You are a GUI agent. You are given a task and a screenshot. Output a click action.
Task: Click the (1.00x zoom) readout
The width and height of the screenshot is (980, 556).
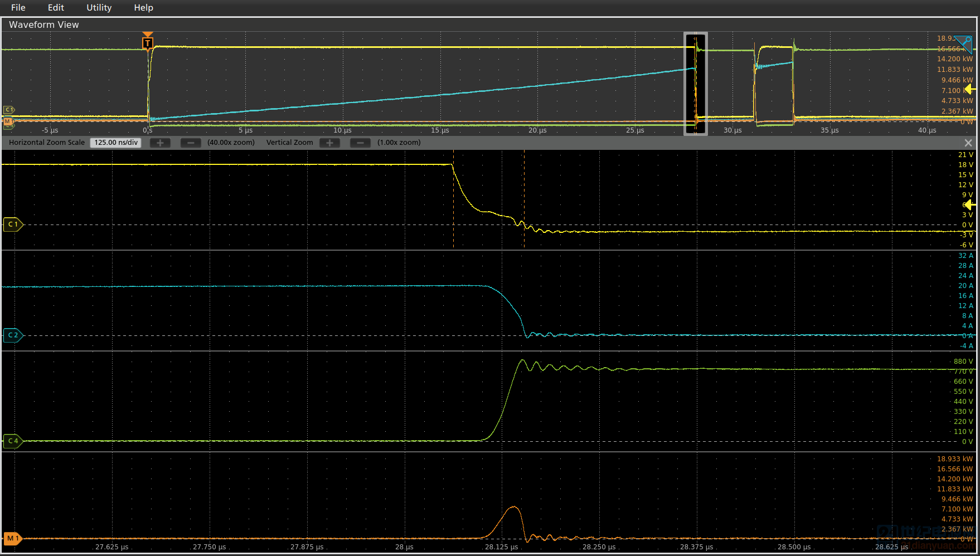click(x=399, y=143)
